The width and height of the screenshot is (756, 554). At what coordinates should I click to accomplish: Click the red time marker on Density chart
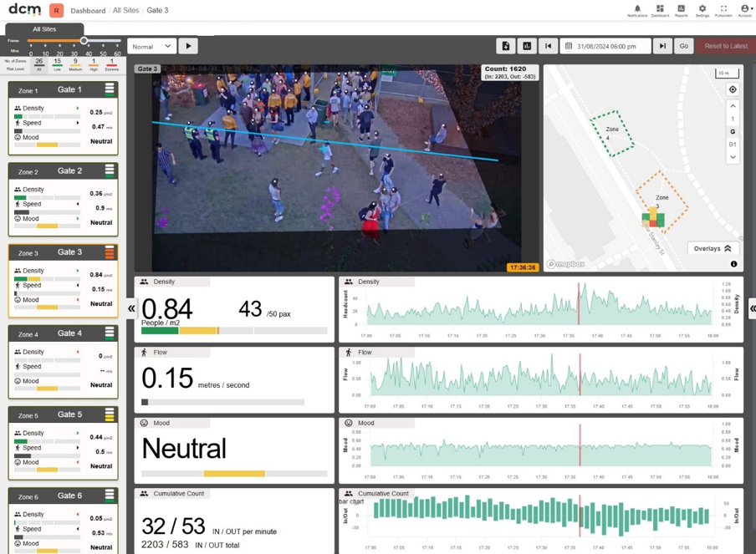point(579,304)
